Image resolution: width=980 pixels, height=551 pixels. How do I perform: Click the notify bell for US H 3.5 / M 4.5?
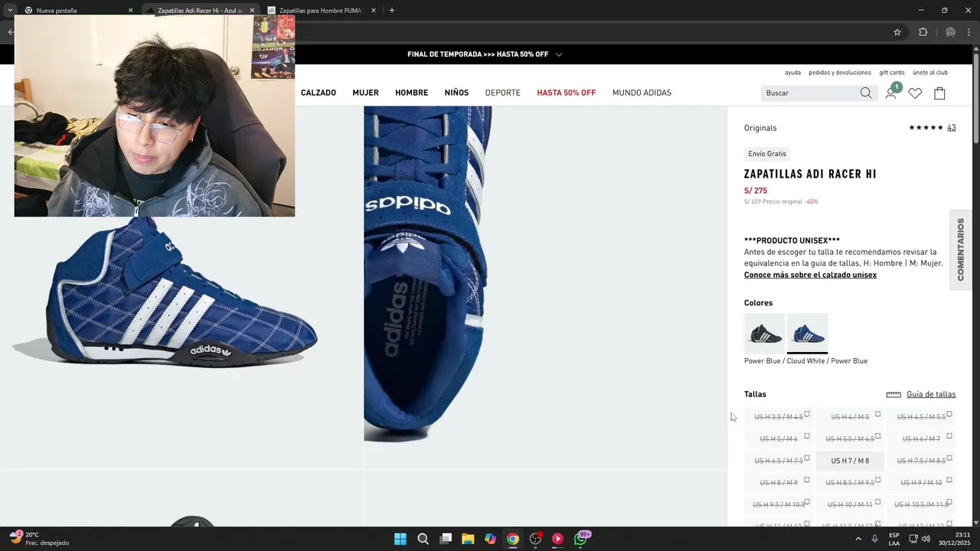pos(807,414)
